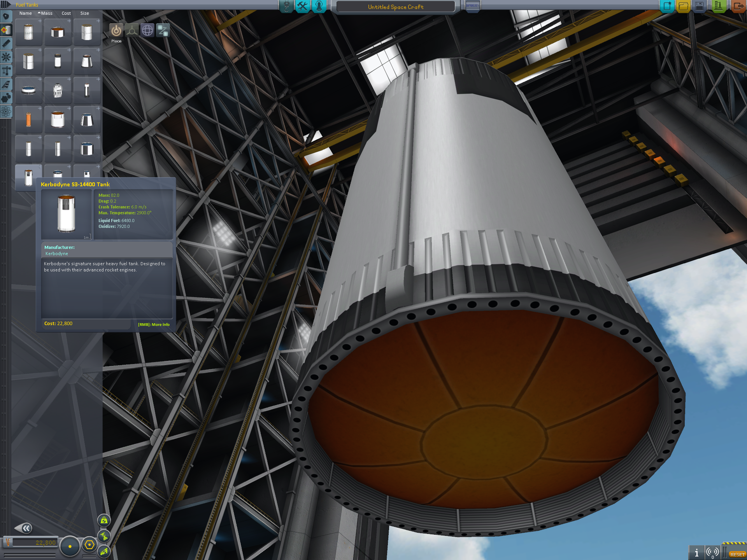Viewport: 747px width, 560px height.
Task: Pick the canister-shaped tank part
Action: point(58,90)
